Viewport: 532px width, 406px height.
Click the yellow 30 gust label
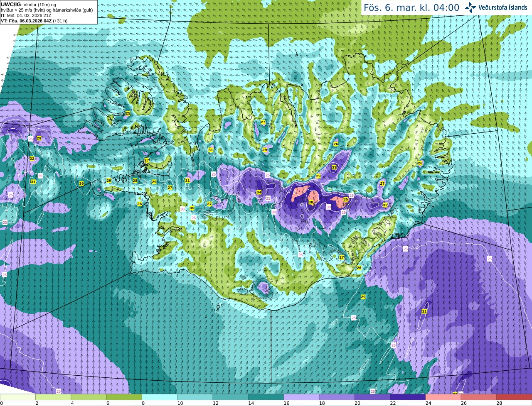(x=81, y=183)
